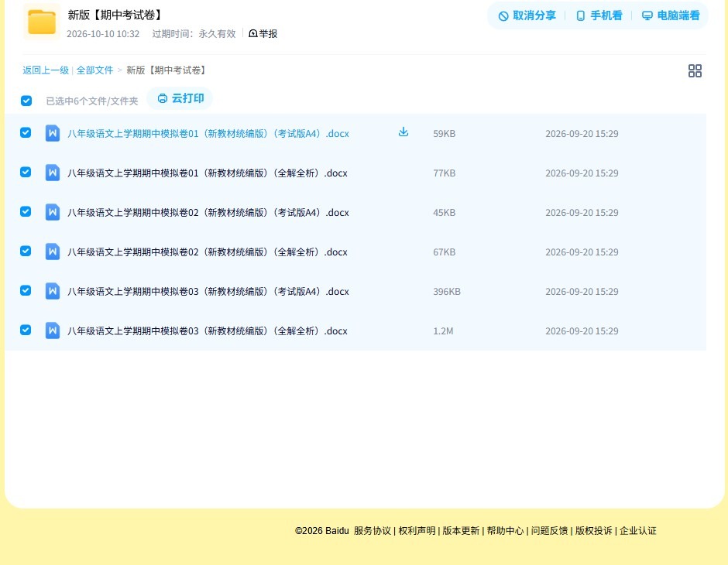
Task: Go back via 返回上一级 link
Action: [x=46, y=70]
